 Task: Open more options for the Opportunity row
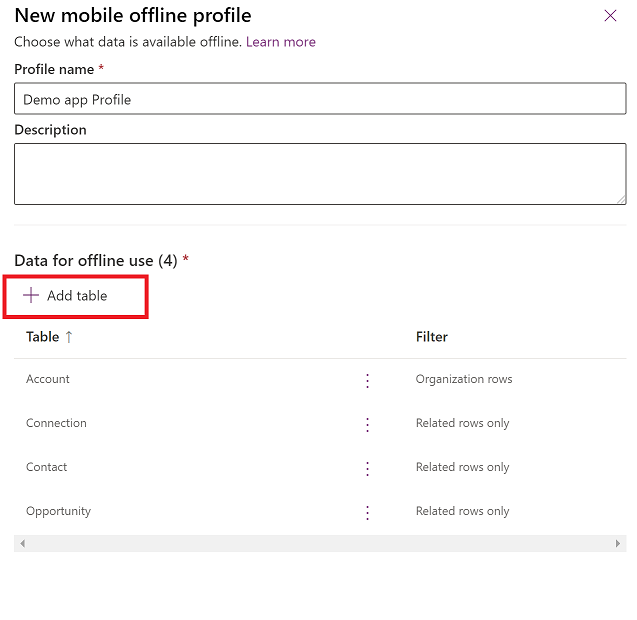[367, 512]
